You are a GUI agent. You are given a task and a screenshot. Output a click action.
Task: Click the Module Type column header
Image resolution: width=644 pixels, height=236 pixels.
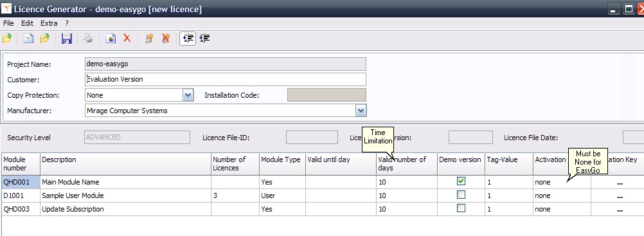click(x=282, y=163)
